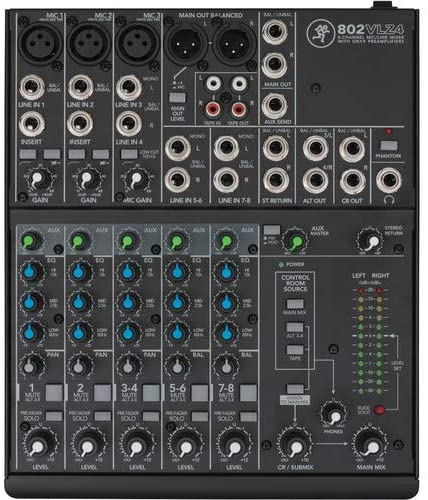Click the MAIN MIX level knob
Viewport: 428px width, 500px height.
371,445
